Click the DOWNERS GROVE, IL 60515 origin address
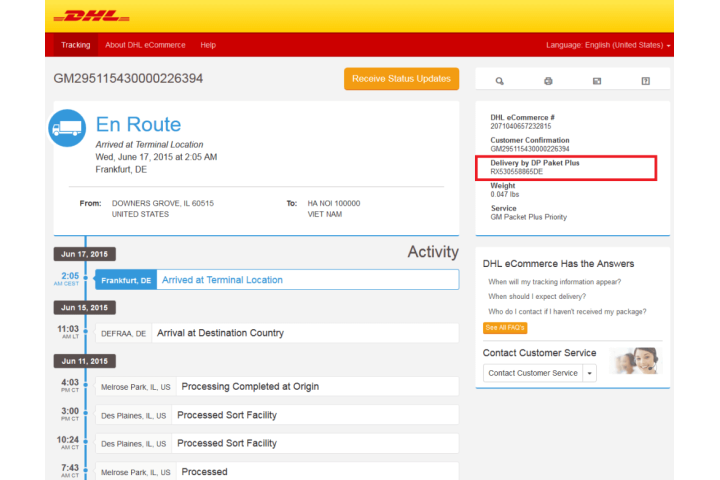 [x=163, y=203]
